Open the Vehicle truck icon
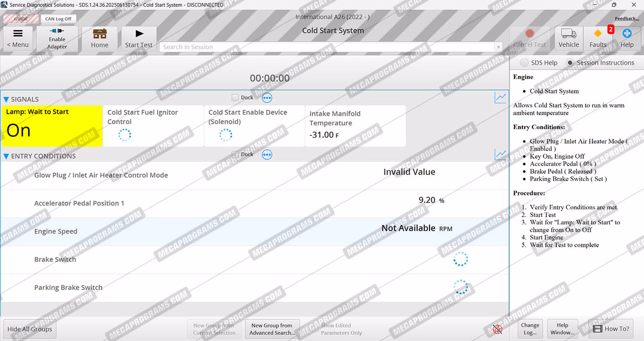This screenshot has height=341, width=644. point(569,38)
